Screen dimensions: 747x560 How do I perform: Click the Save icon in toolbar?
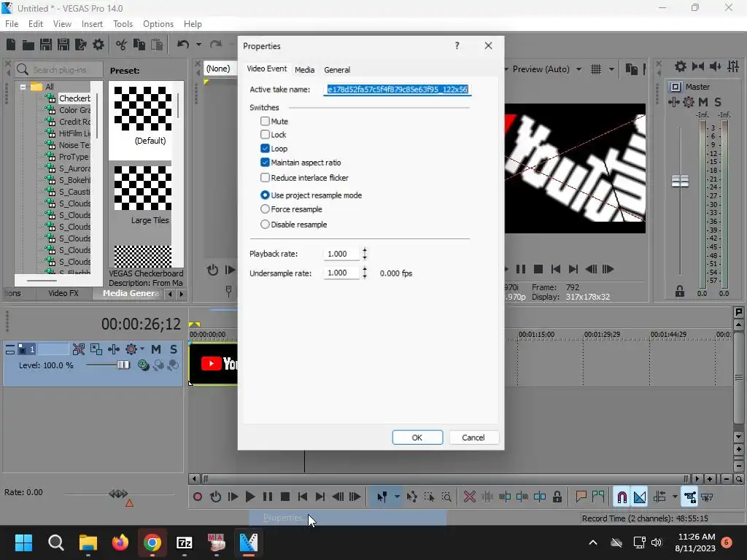(x=46, y=44)
